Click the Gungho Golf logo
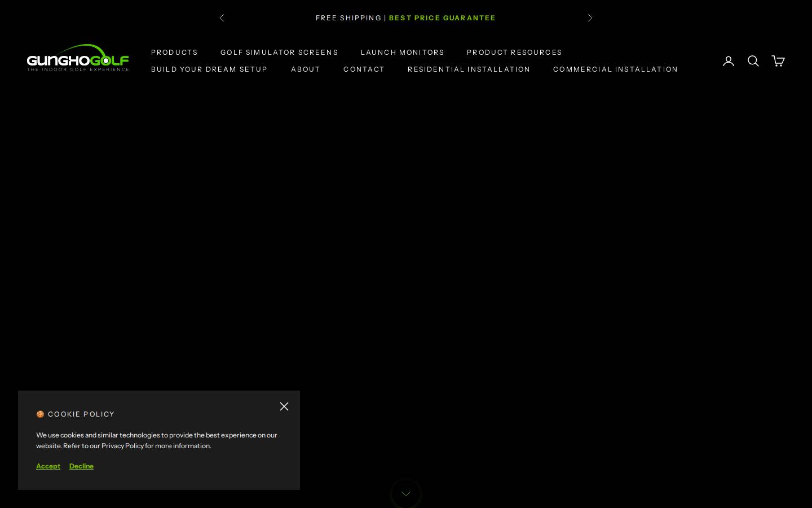 (x=78, y=58)
